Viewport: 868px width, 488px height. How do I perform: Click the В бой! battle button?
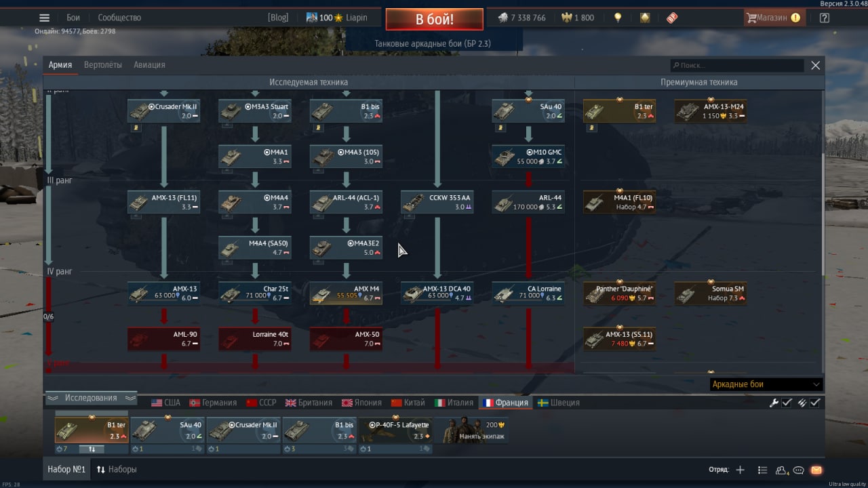click(x=435, y=19)
